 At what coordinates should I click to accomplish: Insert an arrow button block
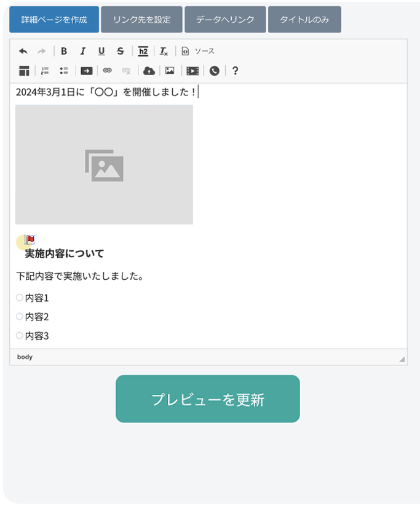click(x=87, y=71)
